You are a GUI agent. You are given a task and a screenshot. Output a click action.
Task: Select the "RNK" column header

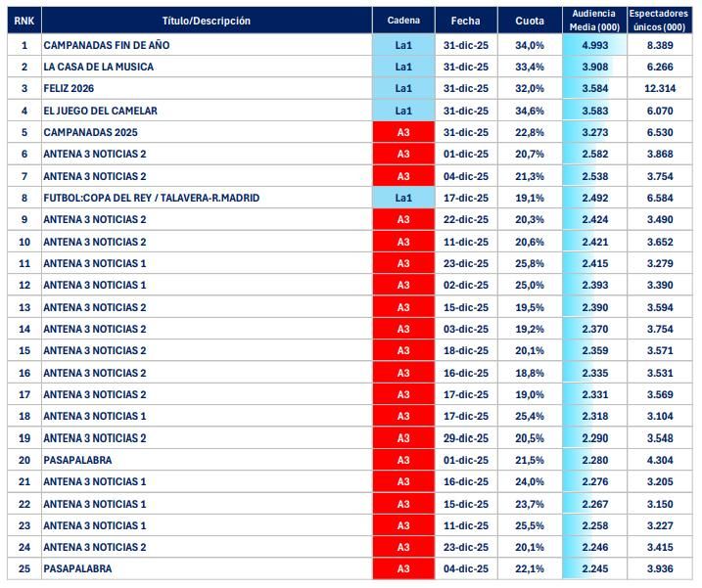23,21
